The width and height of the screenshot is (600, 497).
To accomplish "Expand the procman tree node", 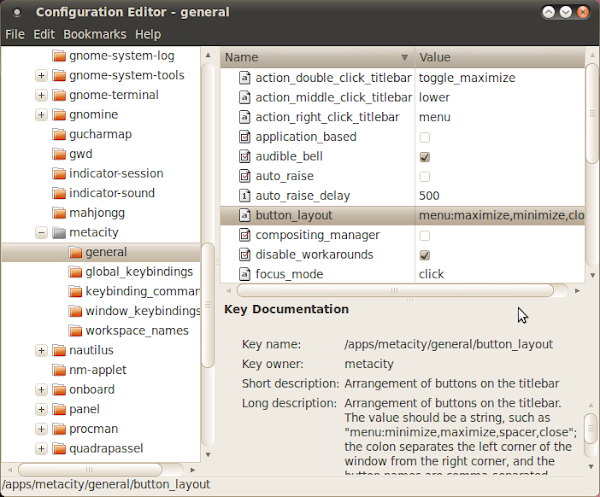I will point(41,429).
